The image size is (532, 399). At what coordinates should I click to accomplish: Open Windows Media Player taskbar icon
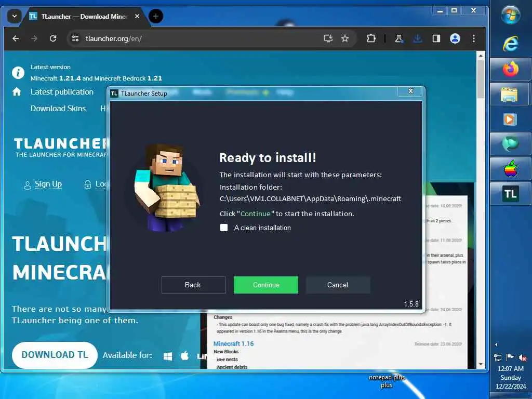pyautogui.click(x=510, y=119)
